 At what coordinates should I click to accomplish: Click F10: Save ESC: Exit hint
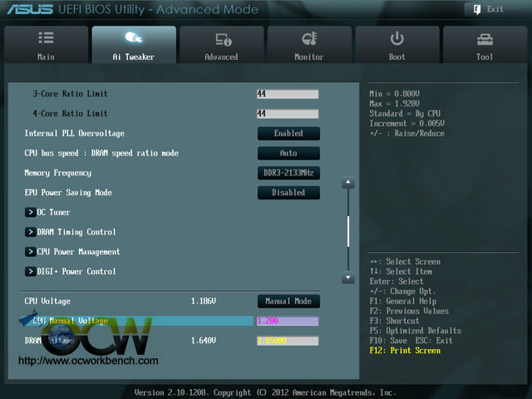(411, 341)
